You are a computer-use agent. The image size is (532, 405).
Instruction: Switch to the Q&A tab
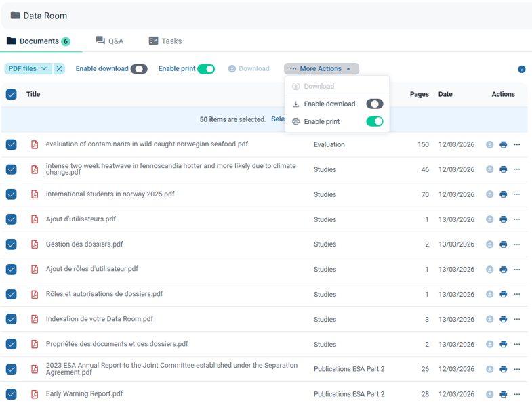(110, 41)
